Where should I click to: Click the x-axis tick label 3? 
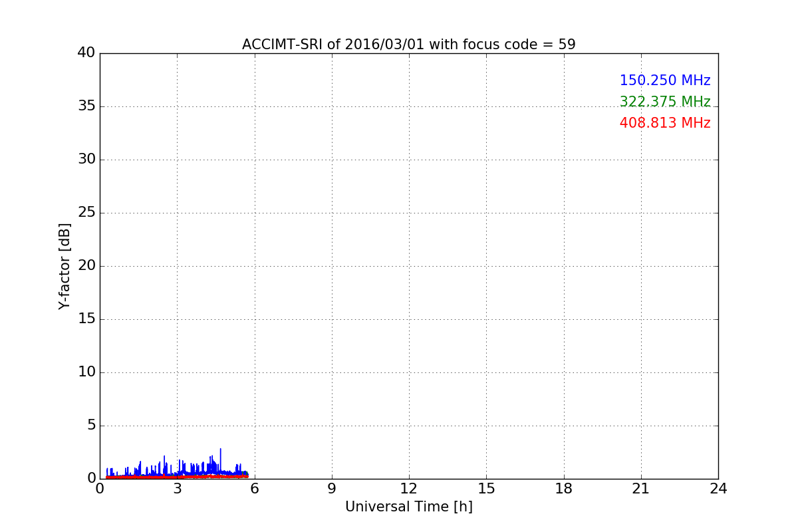coord(177,489)
